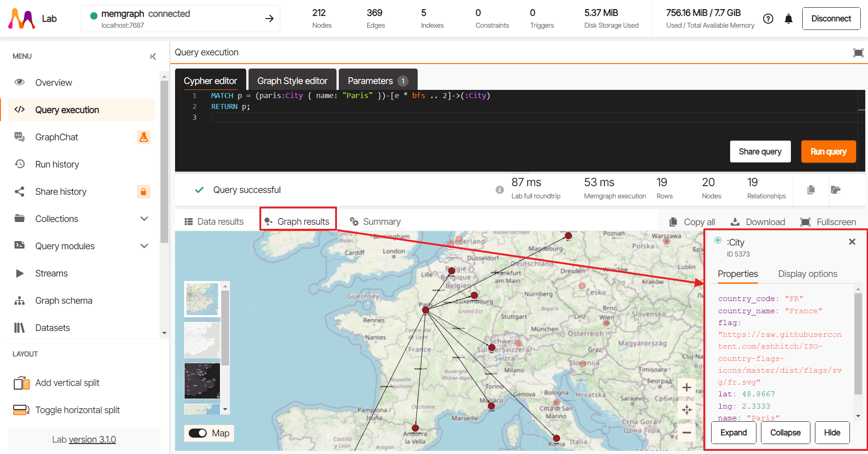Switch to Graph Style editor tab
This screenshot has width=868, height=454.
coord(293,80)
